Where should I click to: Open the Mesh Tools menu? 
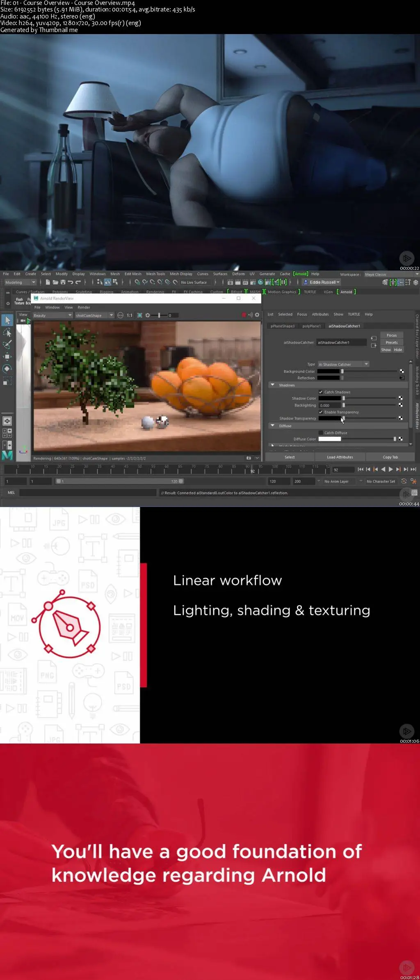[x=155, y=274]
